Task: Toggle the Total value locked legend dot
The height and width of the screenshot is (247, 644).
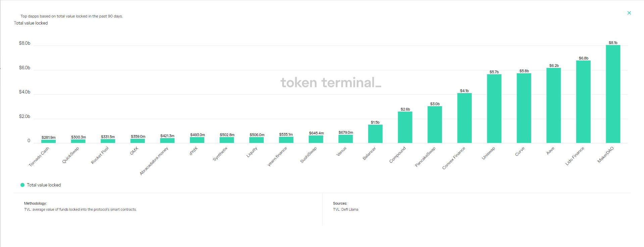Action: tap(22, 185)
